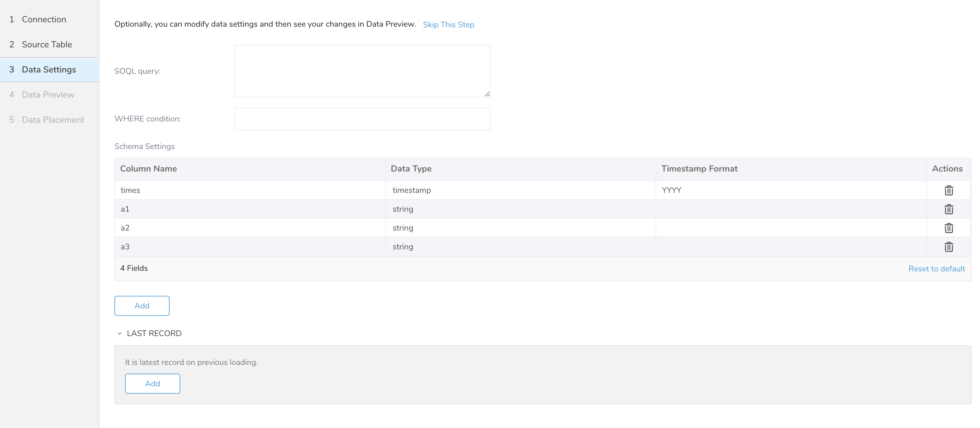Delete the a1 column row
This screenshot has height=428, width=980.
[948, 209]
